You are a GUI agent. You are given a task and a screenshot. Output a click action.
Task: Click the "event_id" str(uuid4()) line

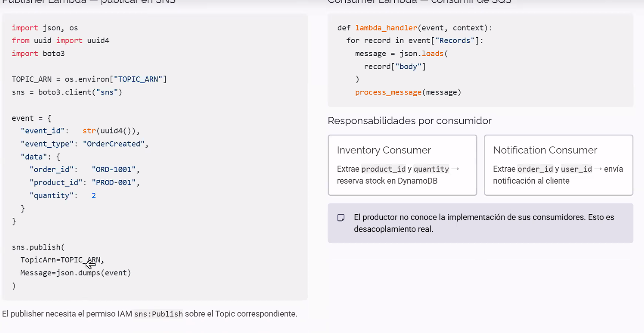pos(80,131)
